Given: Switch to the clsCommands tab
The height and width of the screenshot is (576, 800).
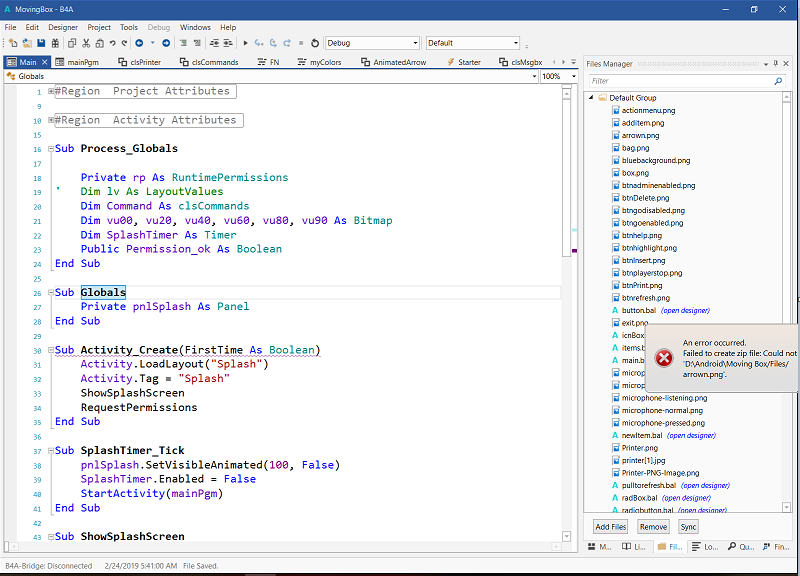Looking at the screenshot, I should 209,62.
